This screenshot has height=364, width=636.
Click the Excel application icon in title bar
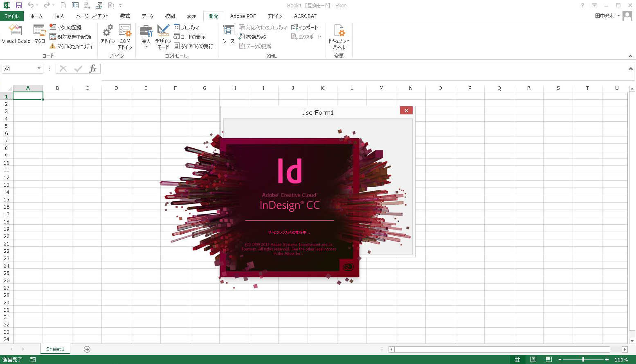click(x=7, y=5)
